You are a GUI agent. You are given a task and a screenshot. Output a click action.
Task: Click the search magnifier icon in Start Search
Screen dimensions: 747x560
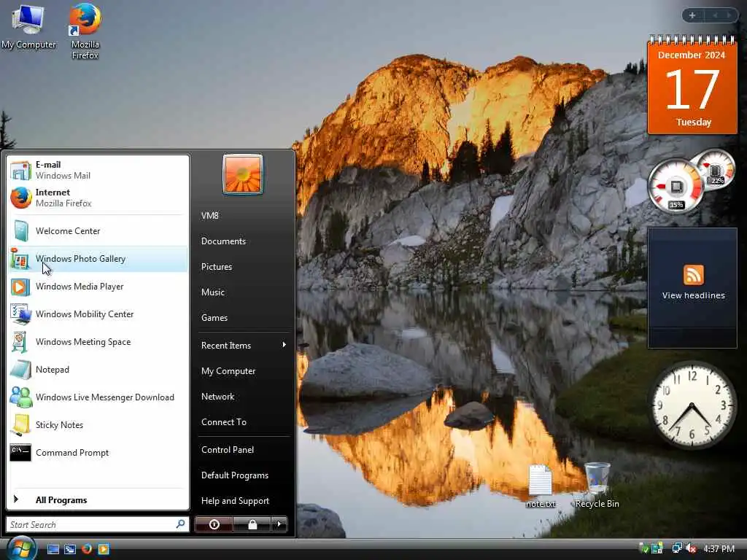click(x=181, y=524)
